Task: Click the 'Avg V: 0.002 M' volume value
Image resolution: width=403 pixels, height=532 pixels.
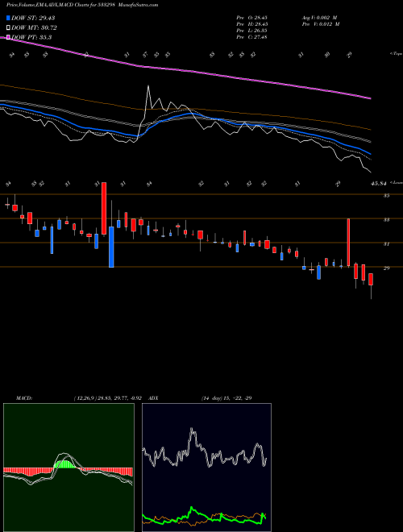Action: pyautogui.click(x=319, y=18)
